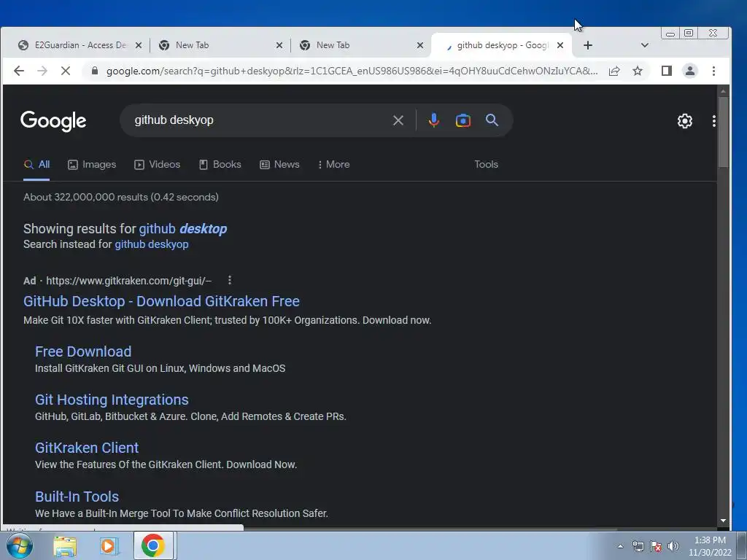Open Git Hosting Integrations sitelink
Screen dimensions: 747x560
[x=112, y=400]
